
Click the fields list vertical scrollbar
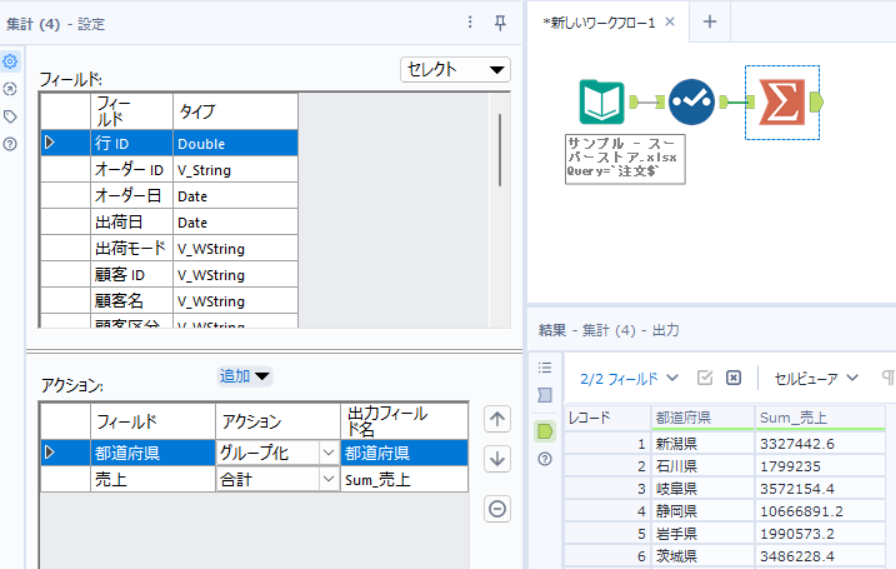click(x=499, y=150)
